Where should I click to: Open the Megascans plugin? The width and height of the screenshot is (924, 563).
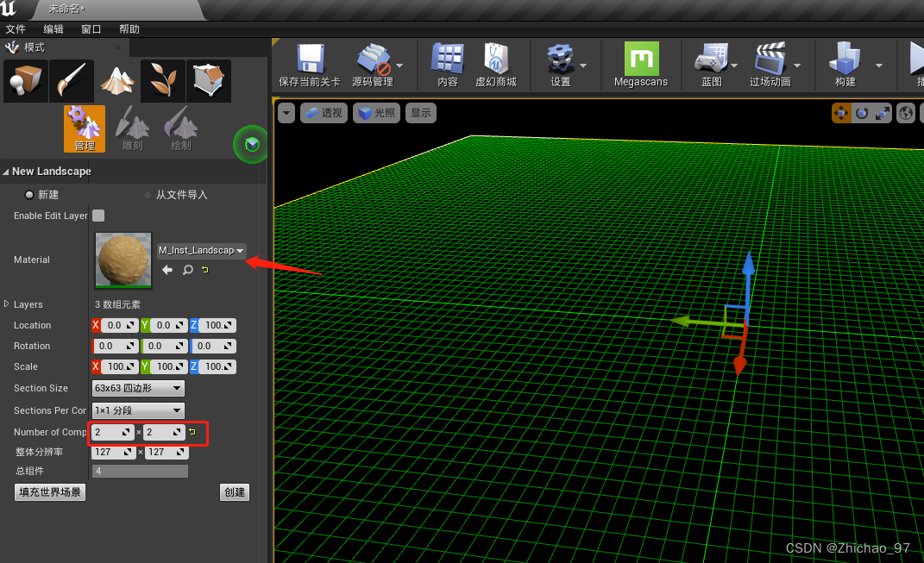(641, 66)
